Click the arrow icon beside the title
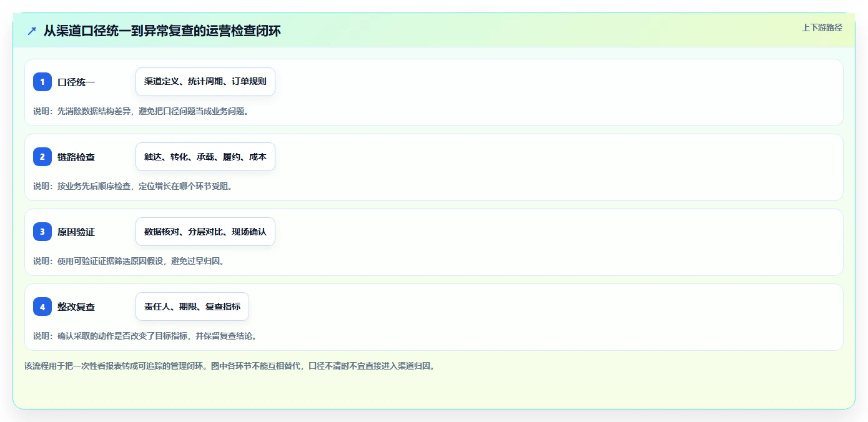 coord(32,31)
